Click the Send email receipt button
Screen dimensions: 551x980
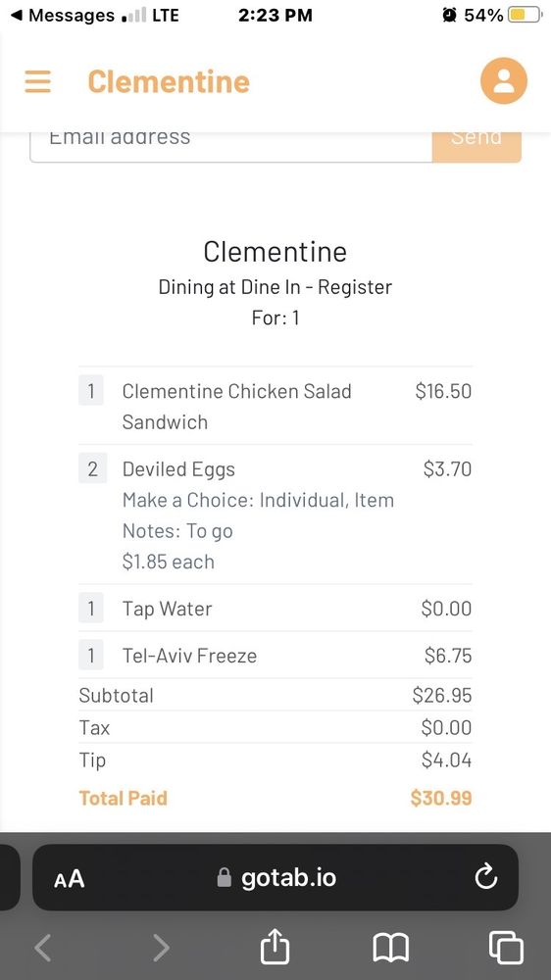(476, 142)
